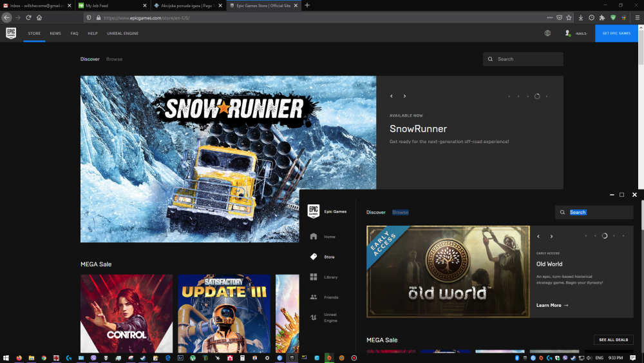Screen dimensions: 644x363
Task: Click the Windows Start button
Action: [6, 358]
